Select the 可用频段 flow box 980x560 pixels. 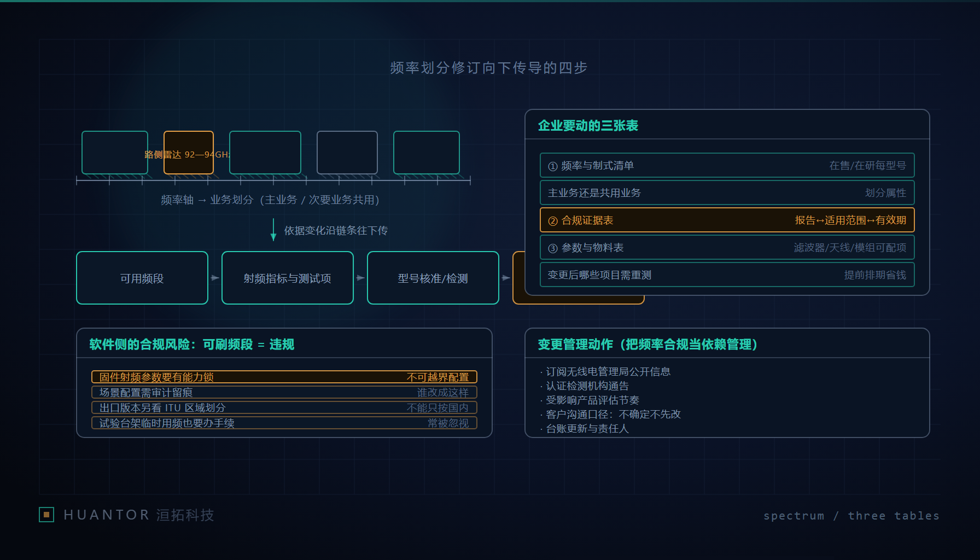point(142,278)
